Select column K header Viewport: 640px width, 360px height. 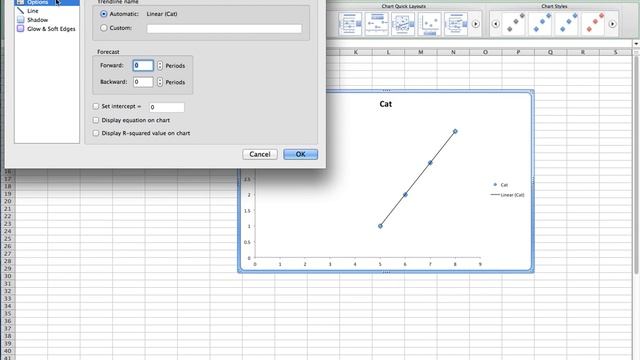[x=356, y=52]
